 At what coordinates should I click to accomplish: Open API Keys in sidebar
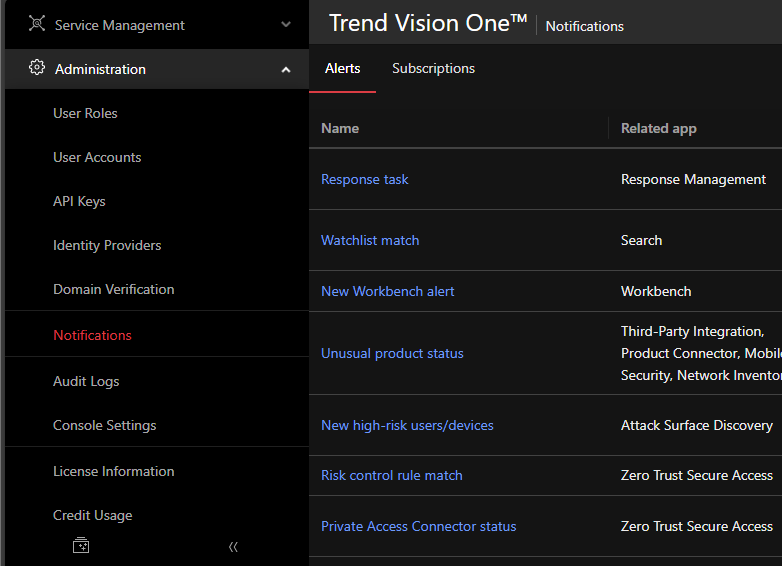coord(79,201)
